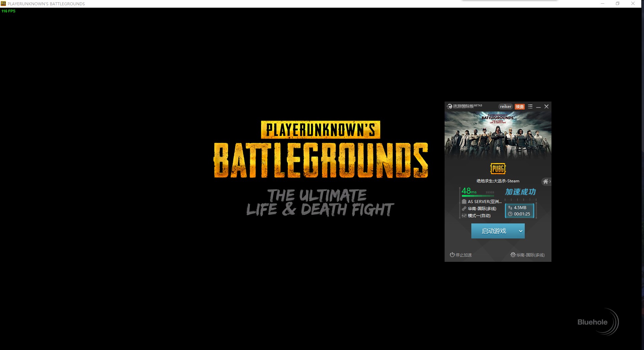
Task: Open the accelerator's list menu icon
Action: 530,107
